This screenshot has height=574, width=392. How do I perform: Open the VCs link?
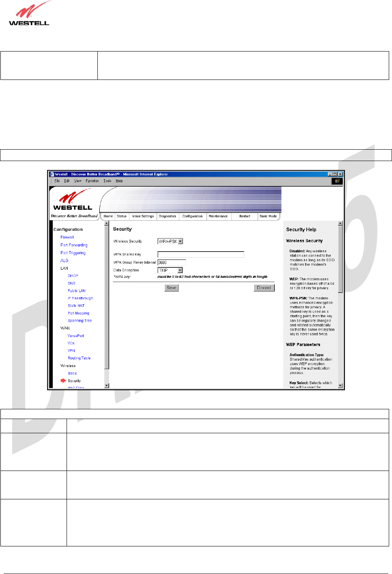(x=71, y=343)
